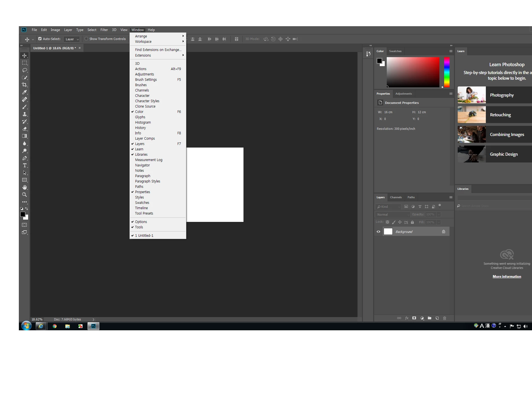Expand the Arrange submenu
The height and width of the screenshot is (399, 532).
tap(158, 36)
